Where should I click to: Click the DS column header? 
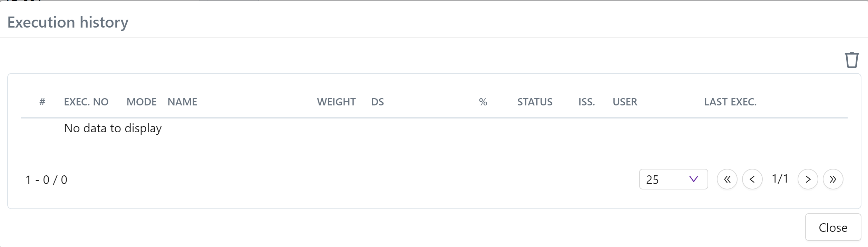[378, 102]
